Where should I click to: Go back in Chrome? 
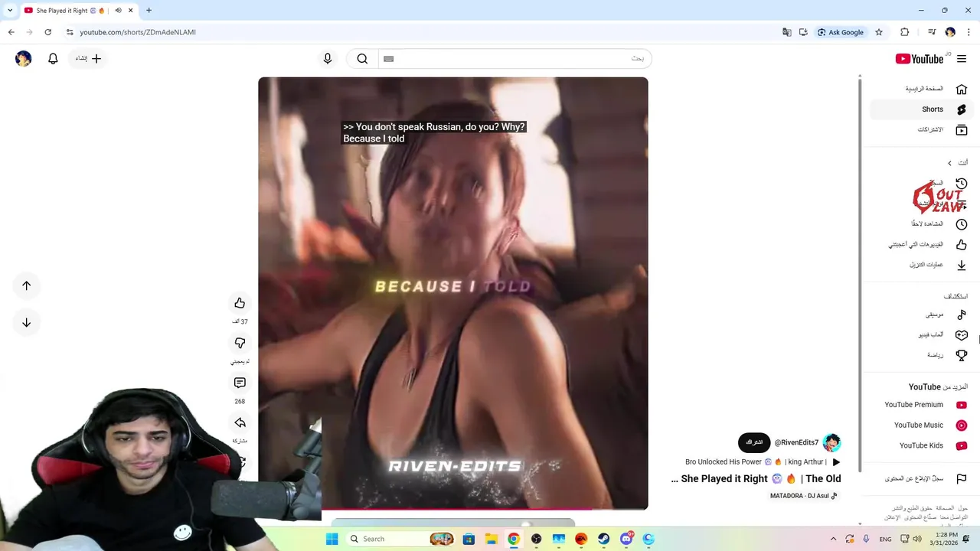(x=11, y=32)
